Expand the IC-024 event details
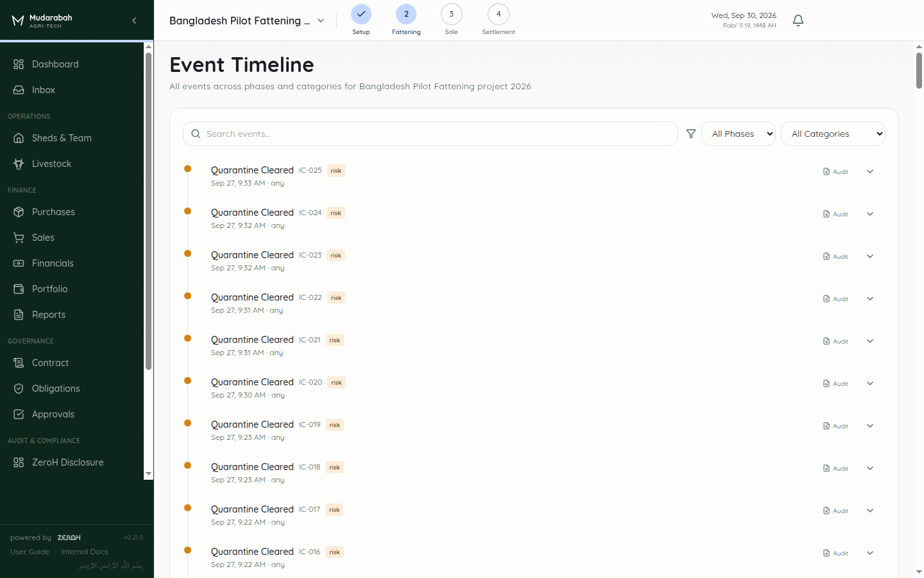Viewport: 924px width, 578px height. (x=870, y=214)
